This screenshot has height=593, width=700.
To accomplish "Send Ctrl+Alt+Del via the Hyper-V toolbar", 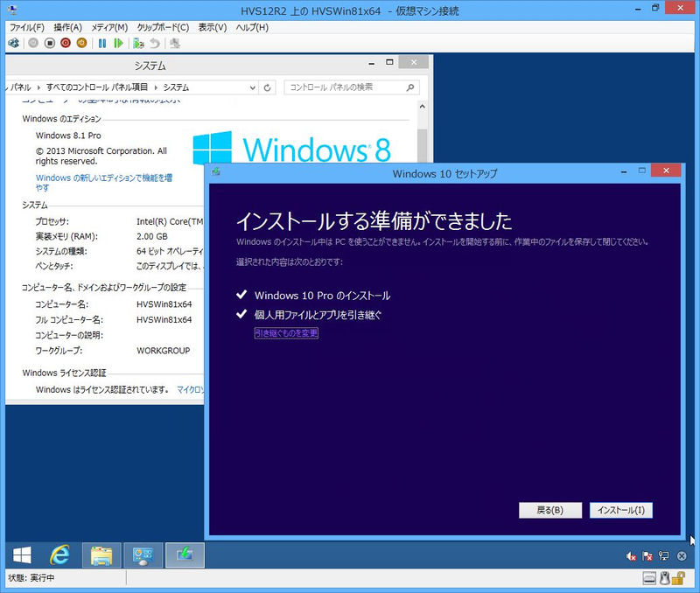I will 14,43.
